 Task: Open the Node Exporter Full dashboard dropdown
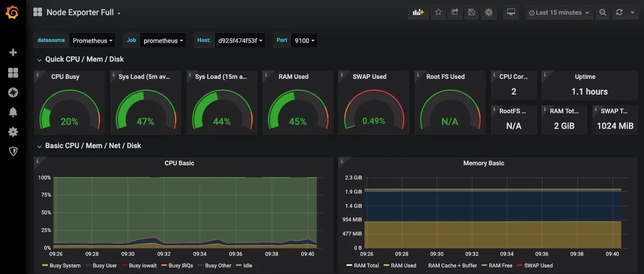click(x=83, y=13)
